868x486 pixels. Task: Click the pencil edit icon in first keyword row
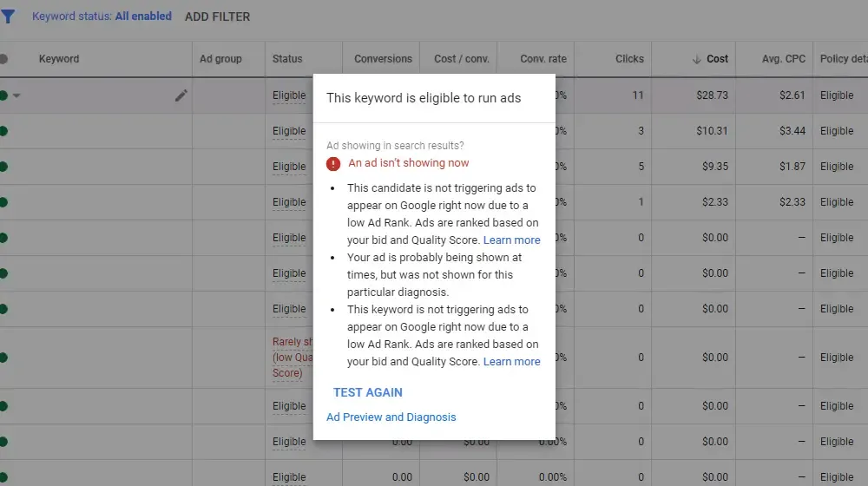(181, 95)
